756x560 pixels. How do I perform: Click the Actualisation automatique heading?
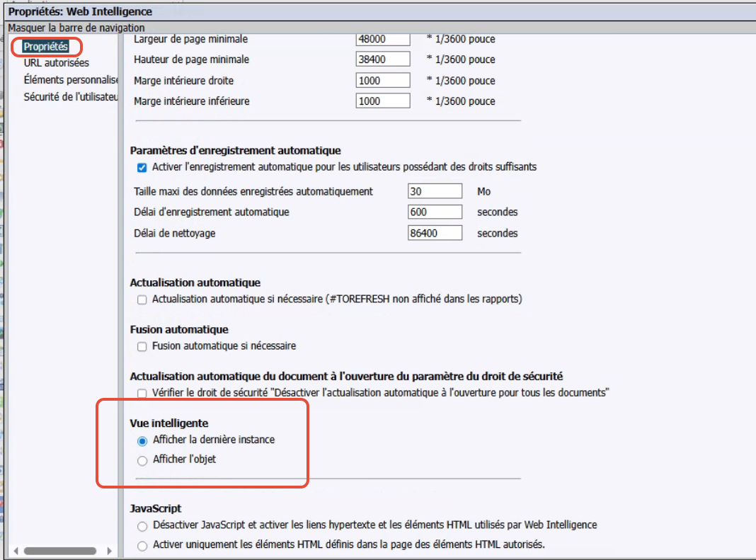[195, 282]
